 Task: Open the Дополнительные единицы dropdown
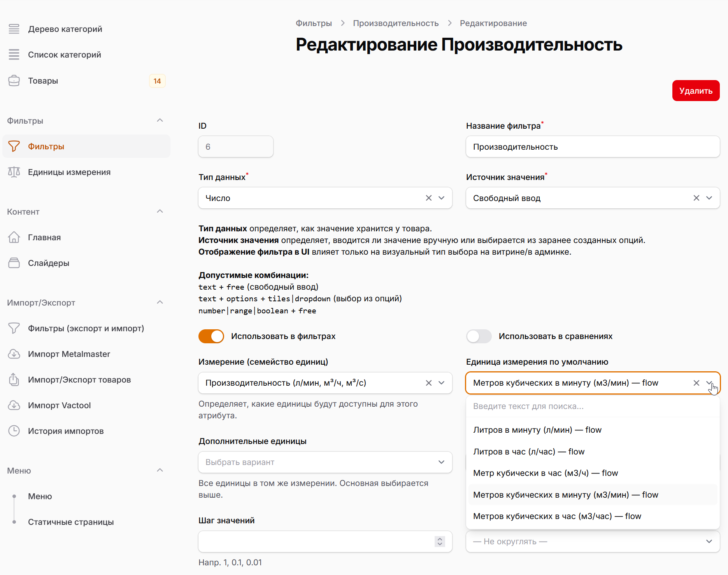[x=325, y=462]
